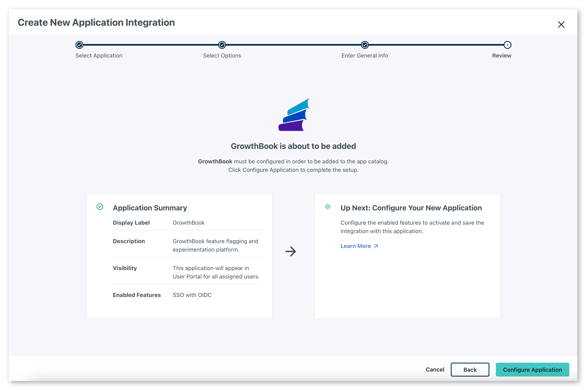
Task: Click the external-link arrow after Learn More
Action: point(376,246)
